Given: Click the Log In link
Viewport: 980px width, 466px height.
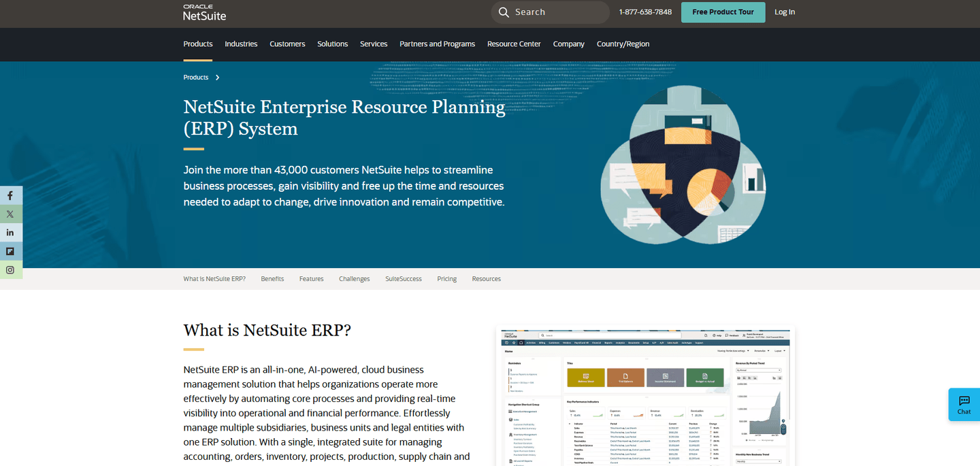Looking at the screenshot, I should tap(784, 12).
